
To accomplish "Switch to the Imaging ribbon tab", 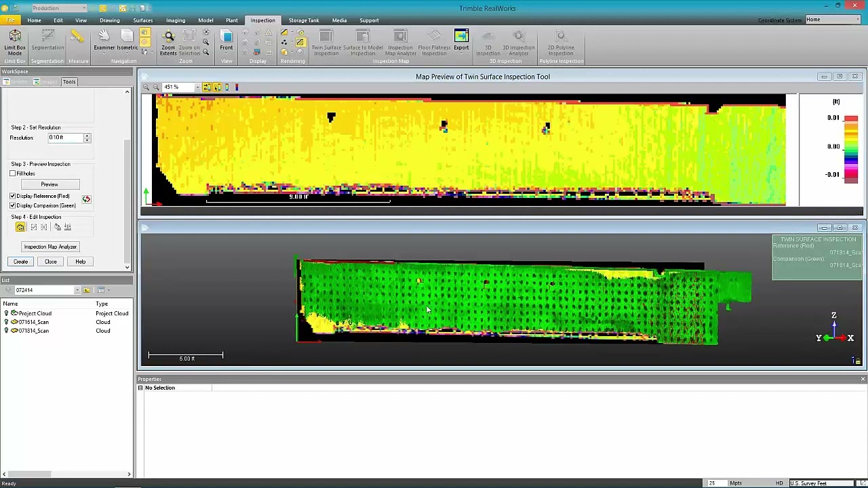I will click(175, 20).
